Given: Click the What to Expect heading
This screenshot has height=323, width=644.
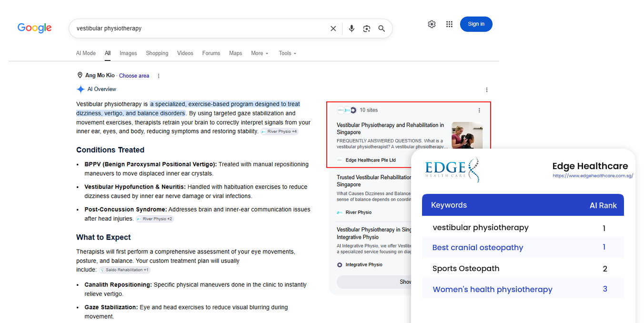Looking at the screenshot, I should [x=103, y=237].
